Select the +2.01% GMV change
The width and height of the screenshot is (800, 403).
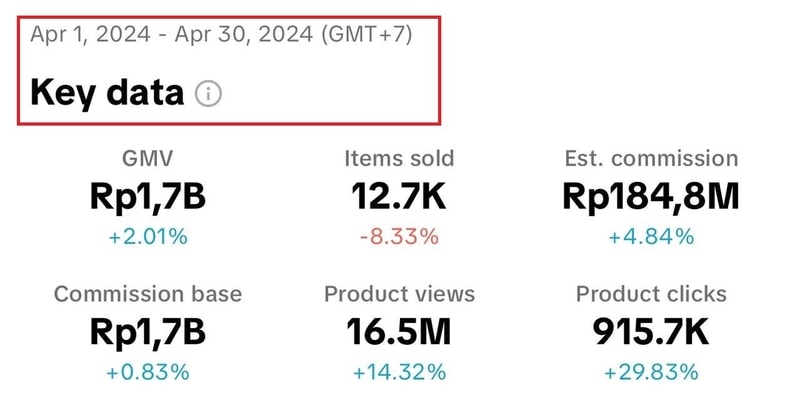[x=148, y=237]
